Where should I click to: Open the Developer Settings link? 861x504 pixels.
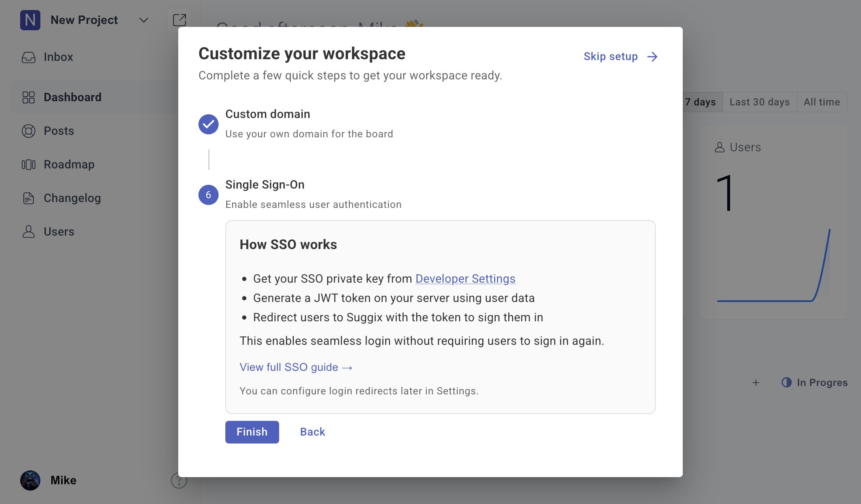(x=465, y=279)
